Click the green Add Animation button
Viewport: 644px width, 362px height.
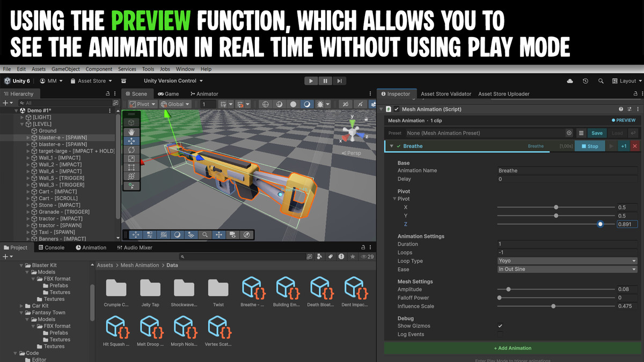pyautogui.click(x=513, y=348)
